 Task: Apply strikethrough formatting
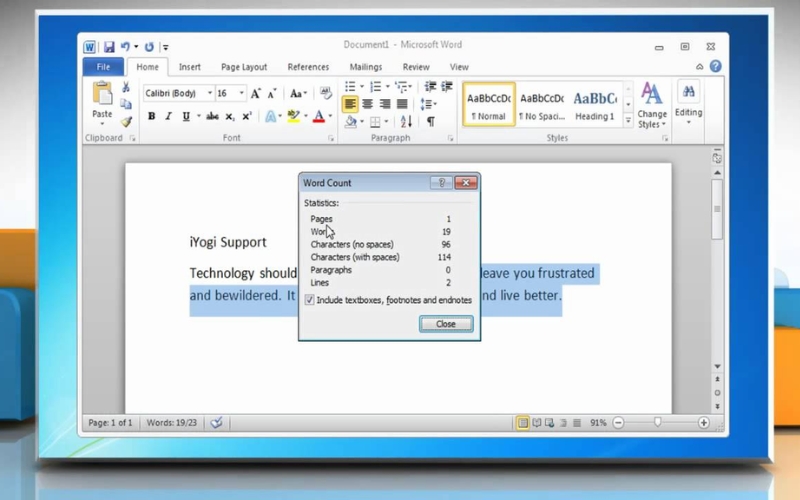click(x=212, y=117)
